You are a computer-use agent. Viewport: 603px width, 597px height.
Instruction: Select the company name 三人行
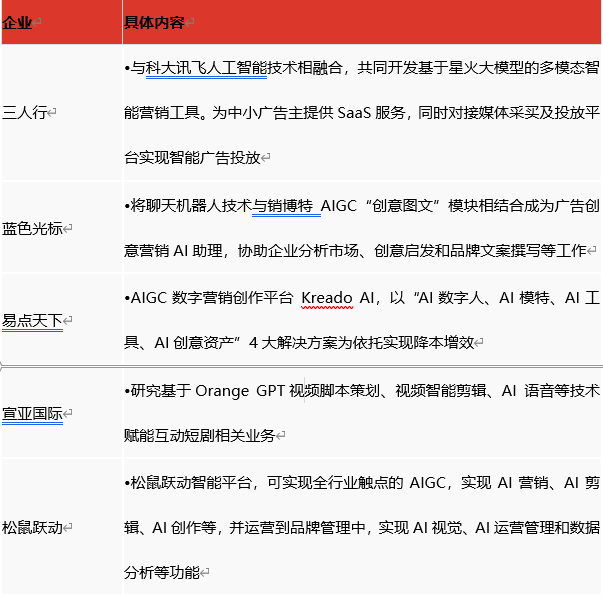(24, 113)
